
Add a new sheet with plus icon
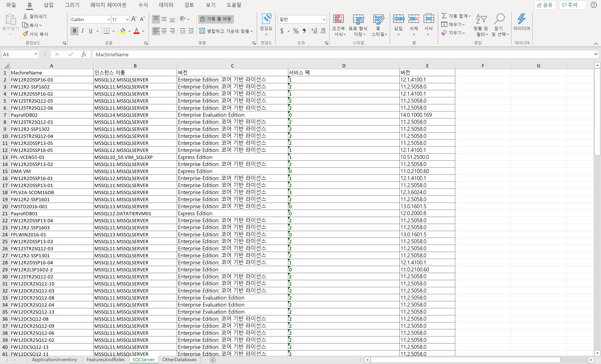213,360
